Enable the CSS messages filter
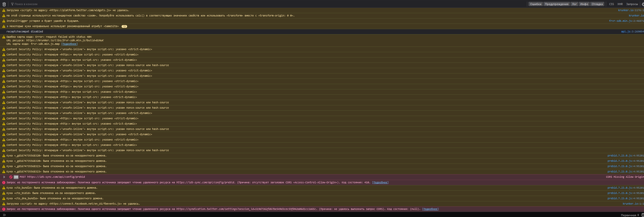The width and height of the screenshot is (644, 217). 611,4
